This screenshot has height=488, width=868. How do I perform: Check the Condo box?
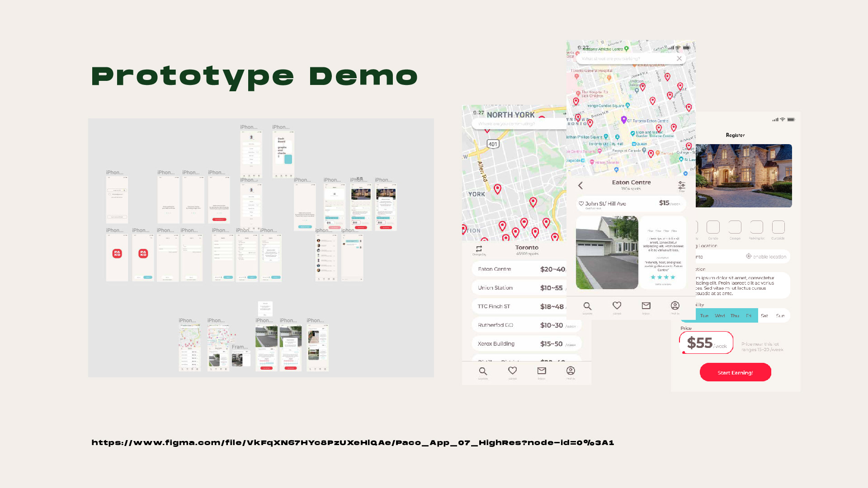(713, 227)
